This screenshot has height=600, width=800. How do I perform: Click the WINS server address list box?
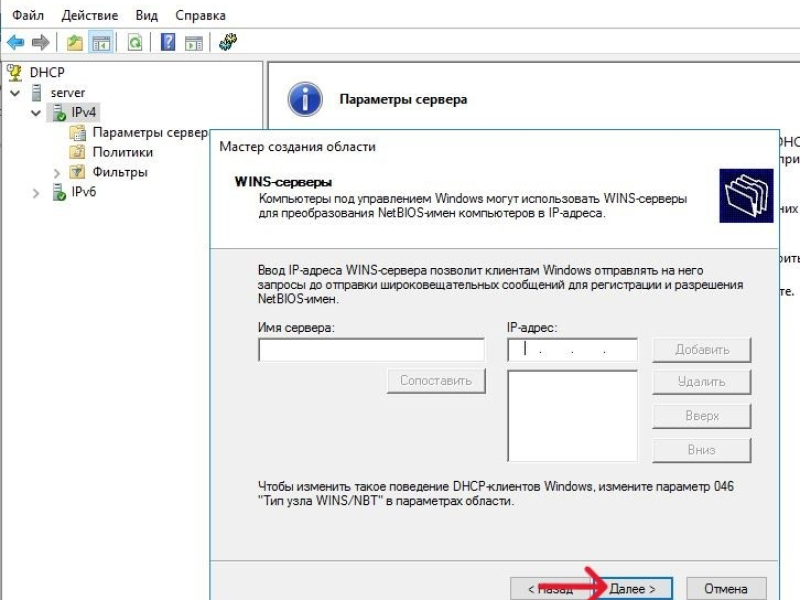572,416
